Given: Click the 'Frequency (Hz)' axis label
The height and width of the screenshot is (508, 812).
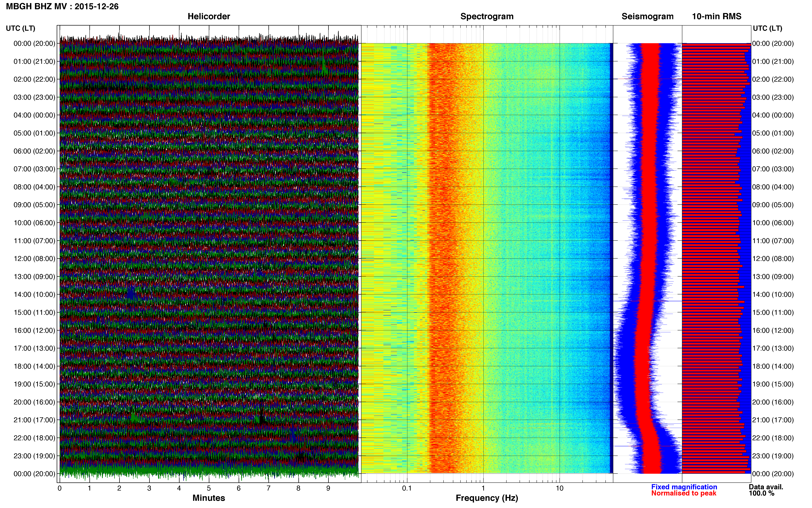Looking at the screenshot, I should click(x=487, y=498).
